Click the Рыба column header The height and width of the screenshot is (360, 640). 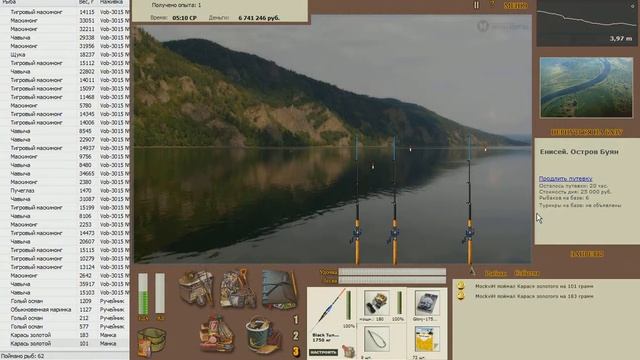pyautogui.click(x=8, y=2)
